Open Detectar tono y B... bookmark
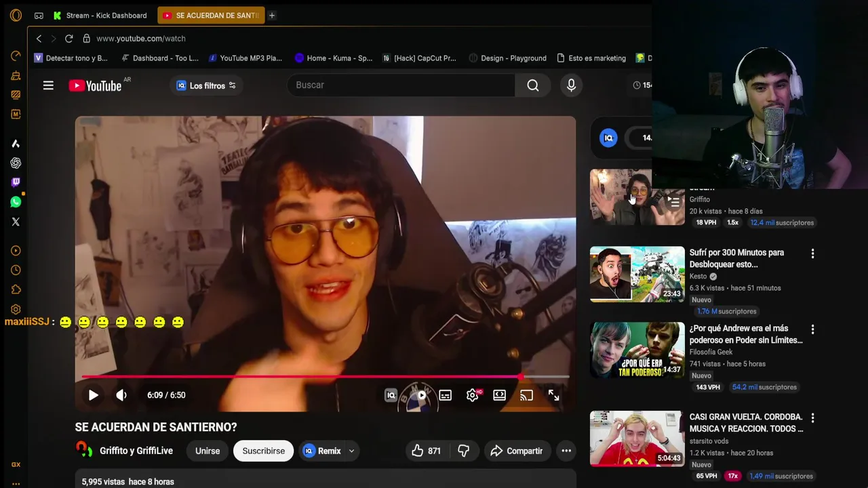This screenshot has width=868, height=488. tap(71, 58)
